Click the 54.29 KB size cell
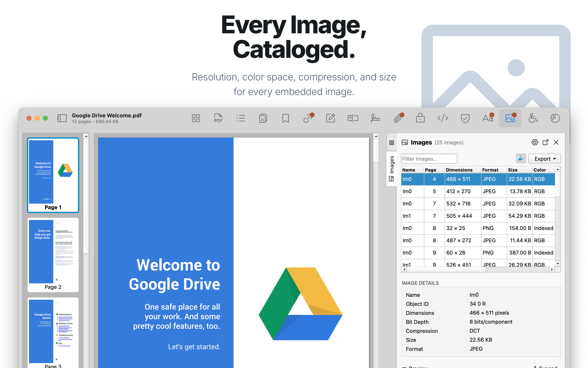The image size is (588, 368). click(520, 216)
